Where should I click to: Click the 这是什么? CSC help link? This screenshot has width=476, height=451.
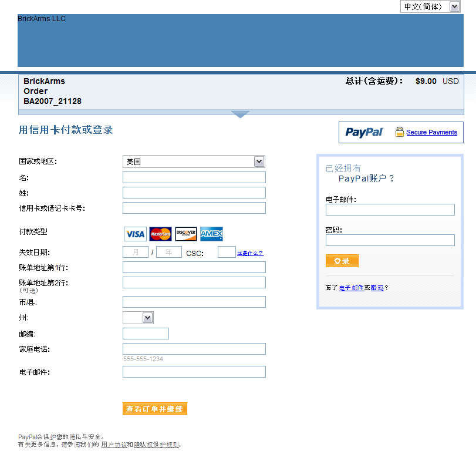(250, 253)
